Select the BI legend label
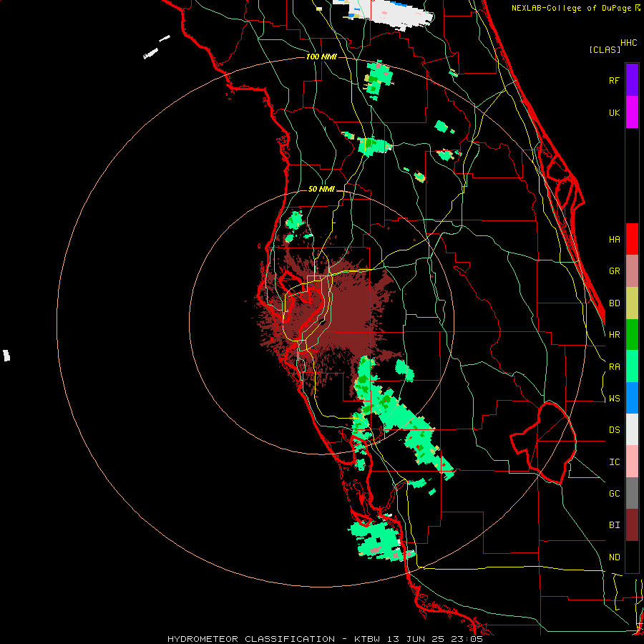Image resolution: width=644 pixels, height=644 pixels. 614,525
